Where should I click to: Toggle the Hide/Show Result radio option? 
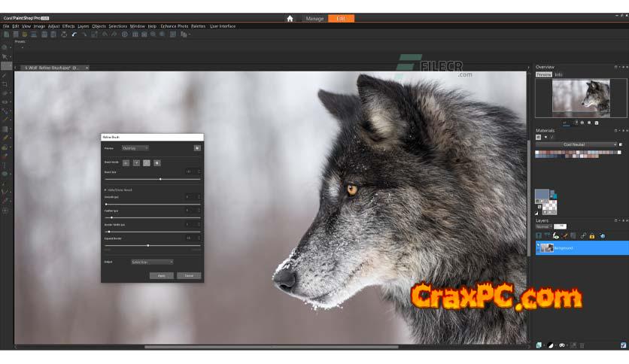point(105,190)
